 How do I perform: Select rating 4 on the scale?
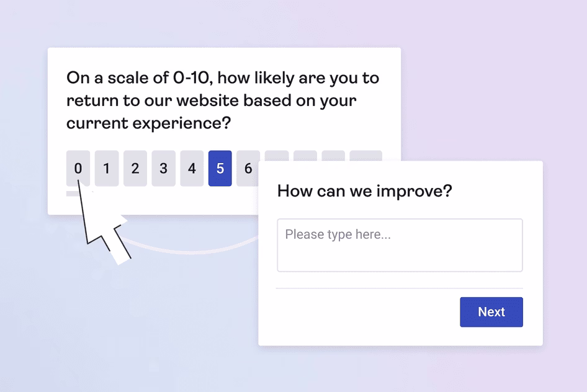pos(192,168)
